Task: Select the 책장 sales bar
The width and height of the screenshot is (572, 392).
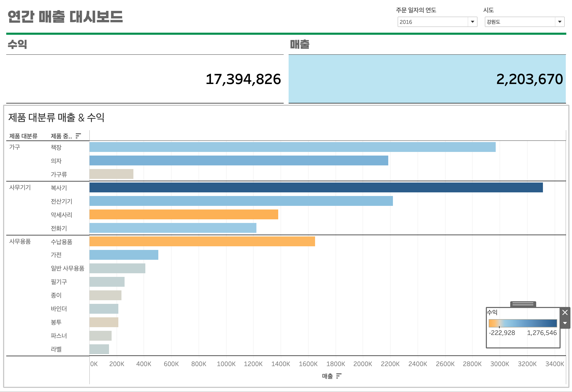Action: [x=292, y=147]
